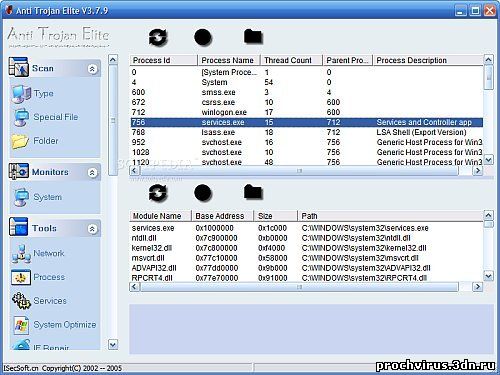Screen dimensions: 500x375
Task: Open the System monitor icon
Action: click(21, 197)
